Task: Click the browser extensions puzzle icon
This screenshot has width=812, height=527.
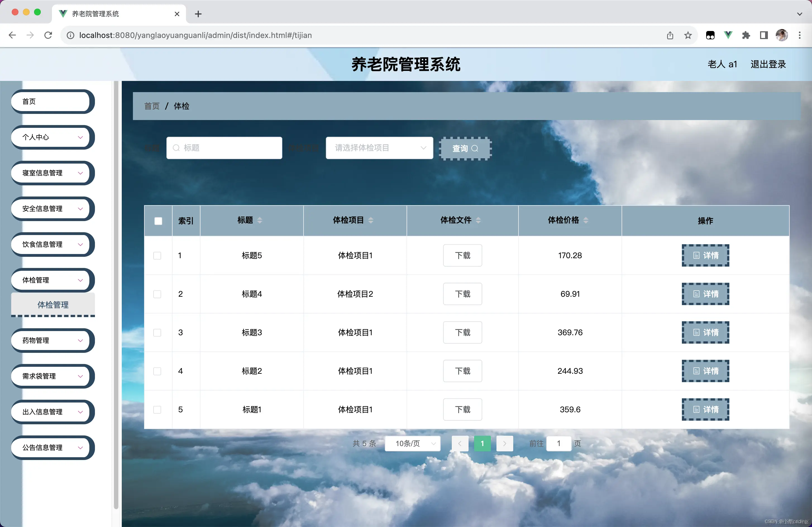Action: pos(746,35)
